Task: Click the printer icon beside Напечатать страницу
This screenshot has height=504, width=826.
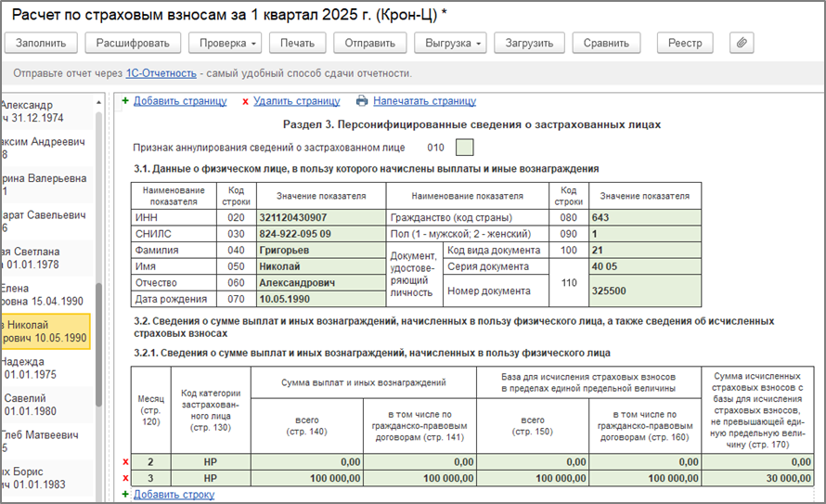Action: point(362,100)
